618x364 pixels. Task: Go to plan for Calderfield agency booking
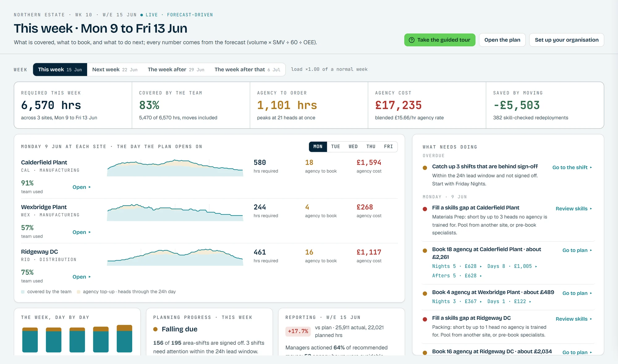(x=577, y=250)
